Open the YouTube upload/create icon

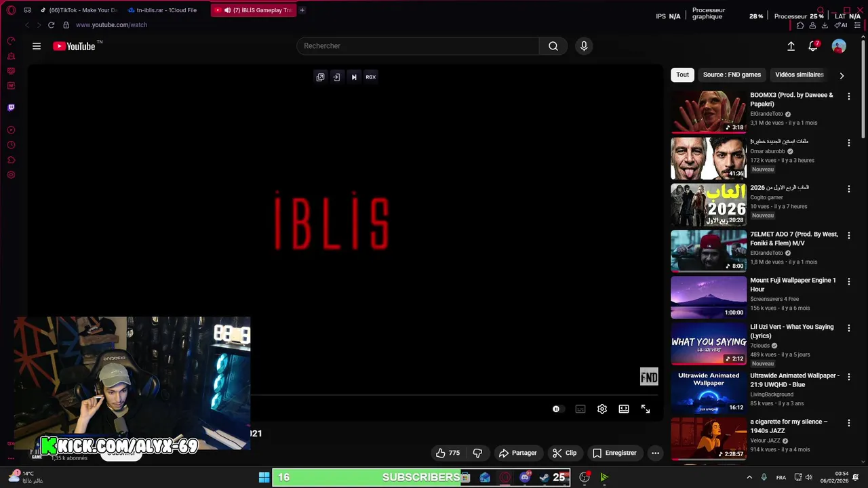tap(791, 46)
